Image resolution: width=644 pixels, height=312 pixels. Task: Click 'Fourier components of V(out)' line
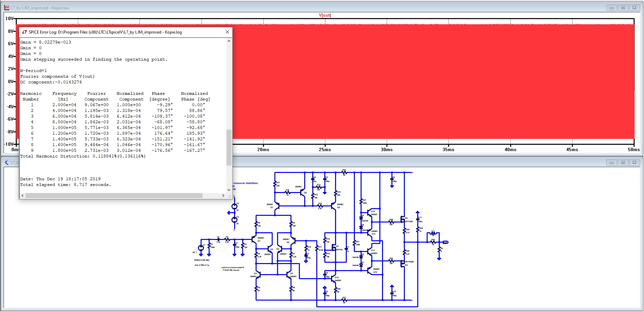[x=57, y=76]
